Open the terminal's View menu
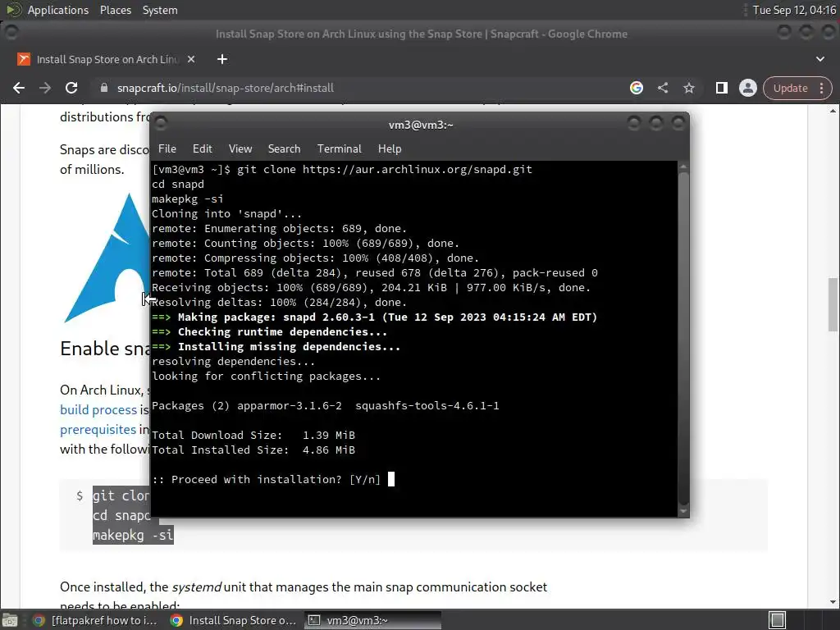 (240, 149)
